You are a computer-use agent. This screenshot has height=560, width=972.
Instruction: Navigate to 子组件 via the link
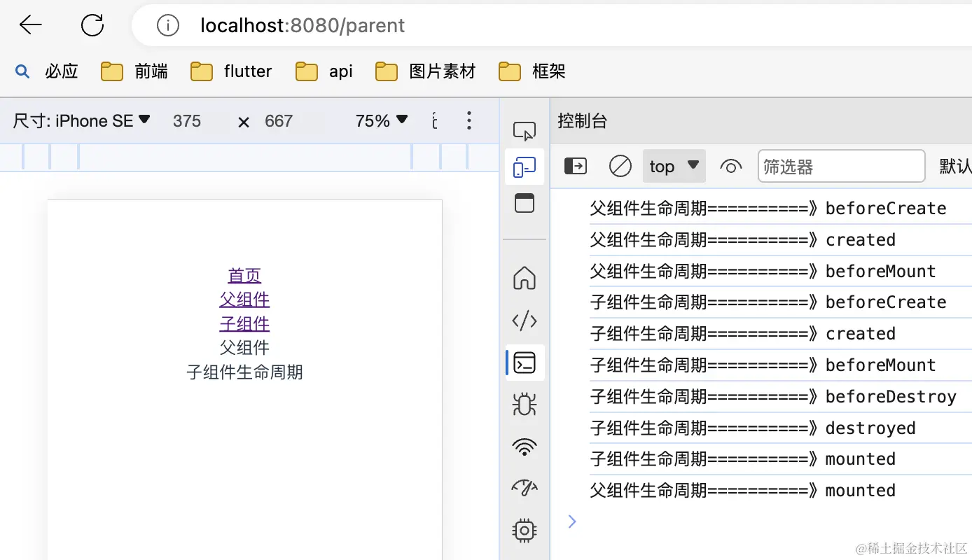point(244,323)
